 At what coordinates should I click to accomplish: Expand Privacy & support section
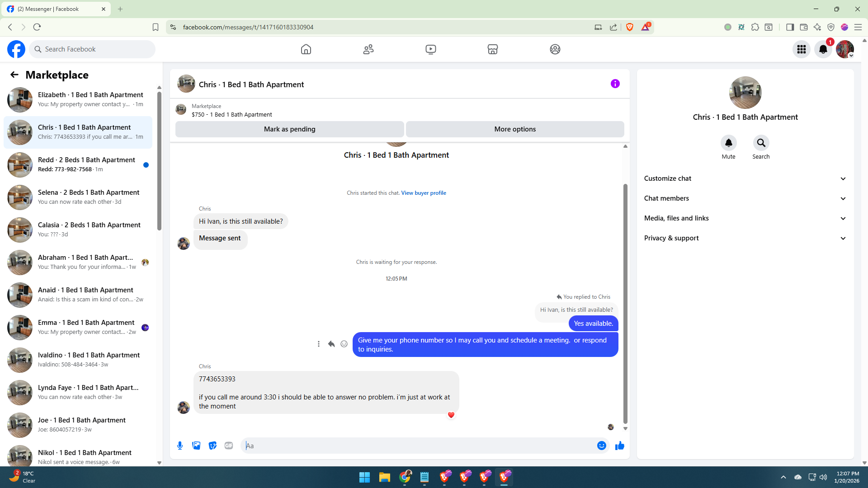point(745,238)
